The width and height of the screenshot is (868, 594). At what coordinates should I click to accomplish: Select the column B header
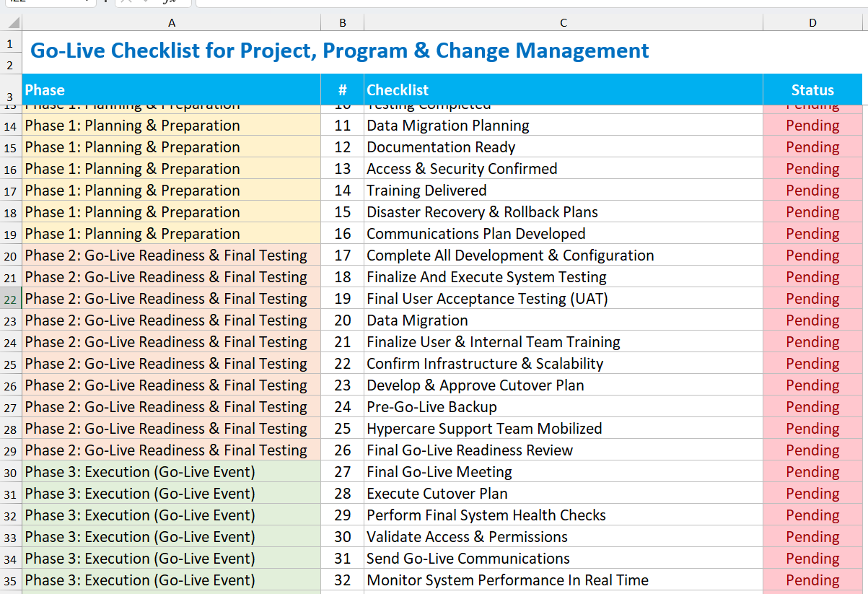(343, 23)
